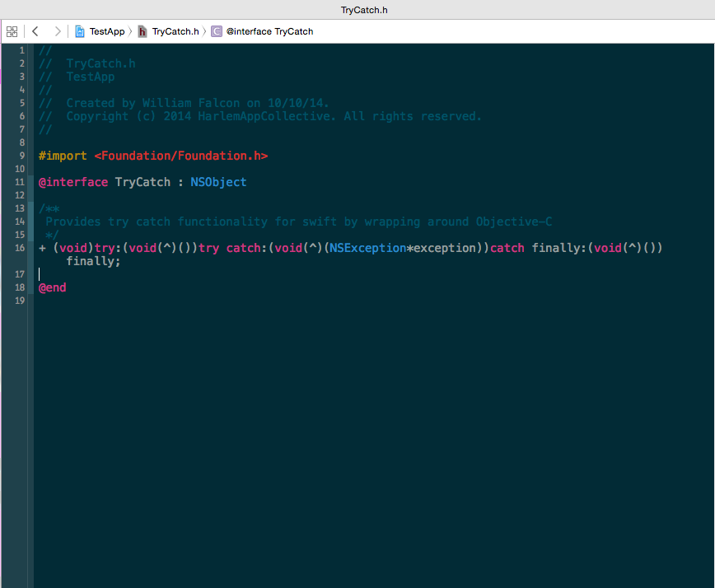Click the TestApp project file icon
The width and height of the screenshot is (715, 588).
coord(80,31)
